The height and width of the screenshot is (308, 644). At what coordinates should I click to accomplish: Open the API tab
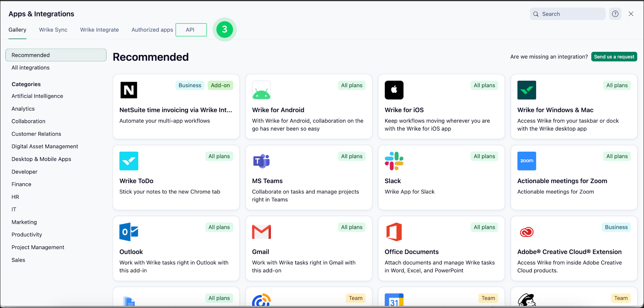(x=190, y=30)
